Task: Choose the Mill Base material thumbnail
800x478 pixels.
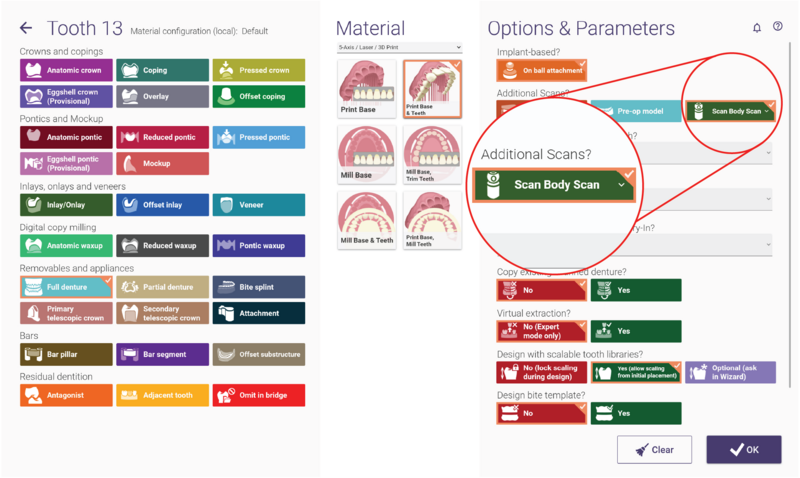Action: pos(366,155)
